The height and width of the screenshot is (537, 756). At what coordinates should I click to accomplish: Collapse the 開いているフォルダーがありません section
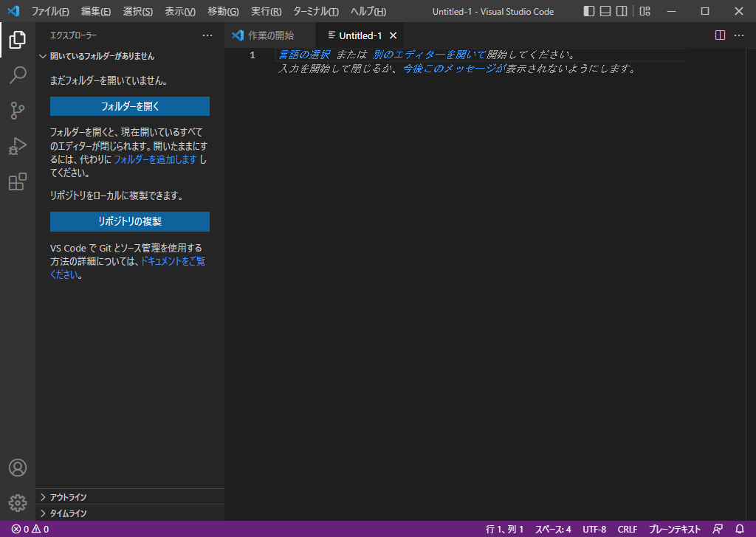130,56
